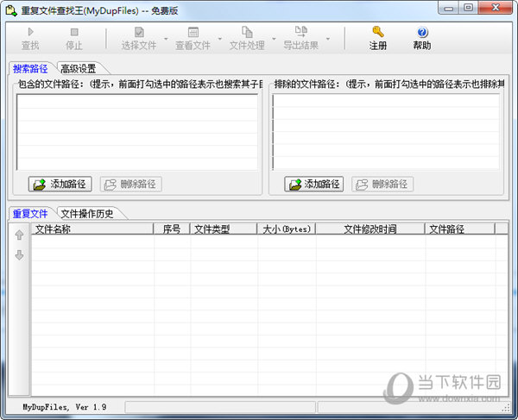Open the 导出结果 toolbar button
Viewport: 518px width, 420px height.
(301, 38)
